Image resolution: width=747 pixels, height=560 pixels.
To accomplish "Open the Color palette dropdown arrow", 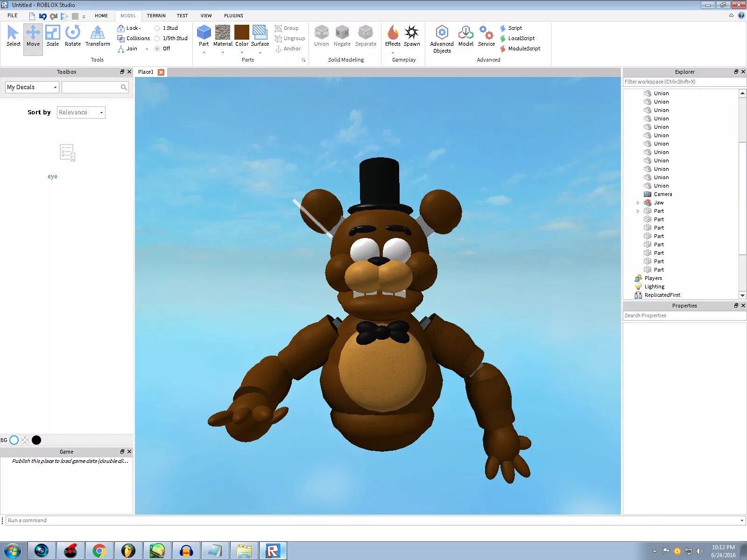I will click(242, 52).
